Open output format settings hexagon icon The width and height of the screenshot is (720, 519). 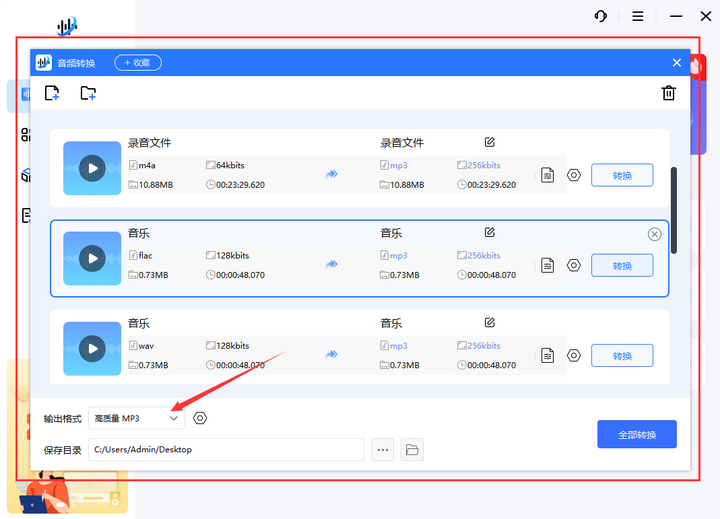(x=200, y=418)
